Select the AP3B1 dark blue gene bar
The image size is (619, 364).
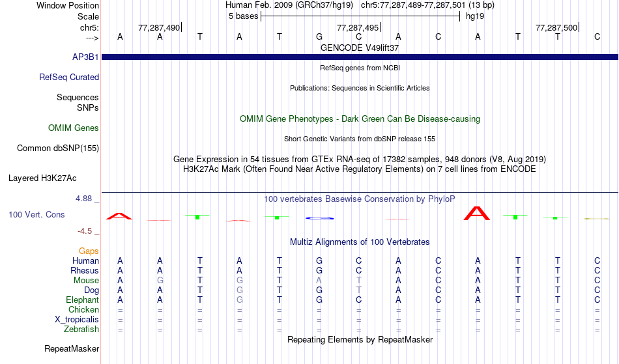click(x=360, y=57)
